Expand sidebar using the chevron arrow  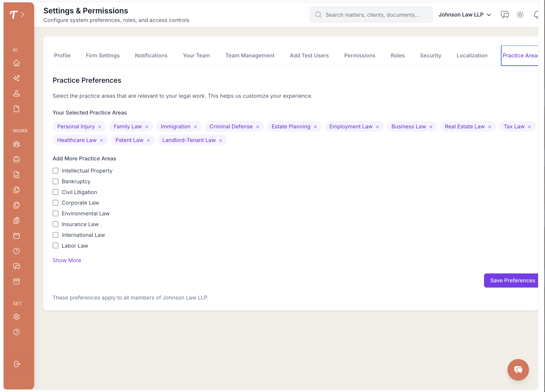click(x=22, y=15)
